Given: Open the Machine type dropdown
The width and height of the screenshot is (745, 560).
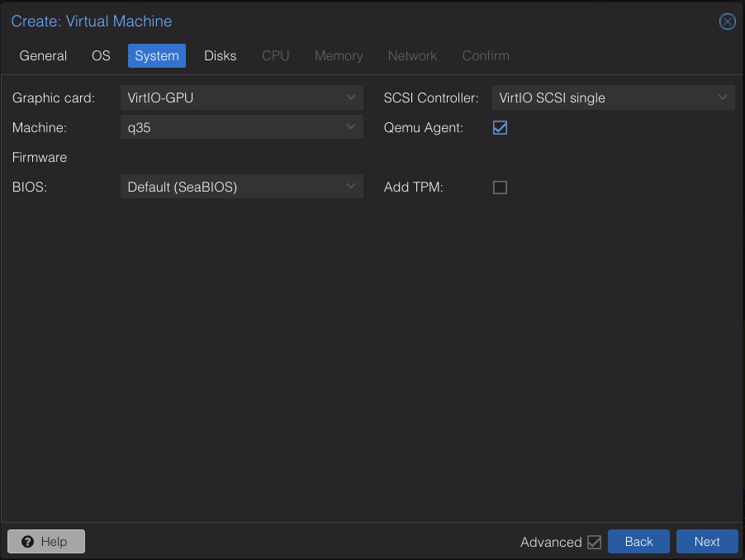Looking at the screenshot, I should coord(241,126).
